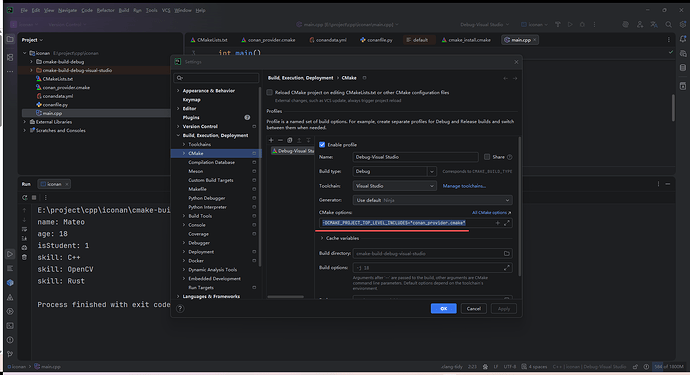Click the Build directory input field

tap(427, 254)
